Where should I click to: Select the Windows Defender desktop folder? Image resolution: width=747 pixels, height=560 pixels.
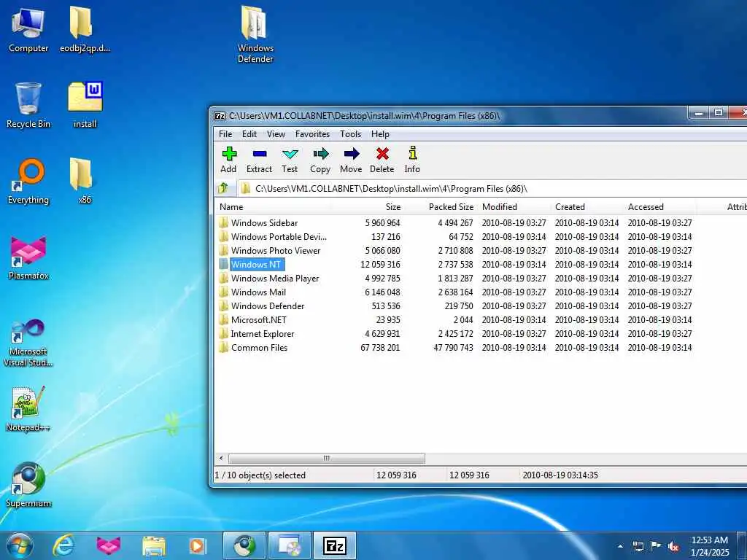tap(255, 34)
